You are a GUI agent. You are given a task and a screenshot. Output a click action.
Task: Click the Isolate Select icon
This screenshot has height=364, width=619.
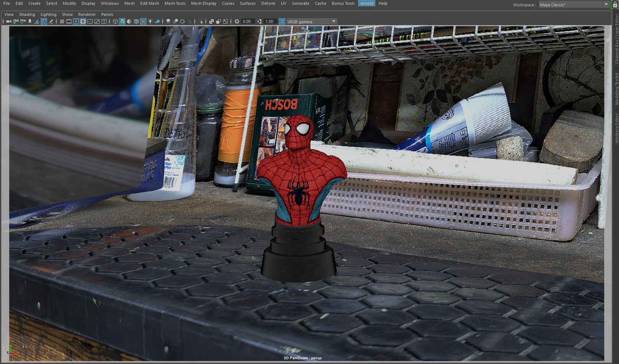200,21
